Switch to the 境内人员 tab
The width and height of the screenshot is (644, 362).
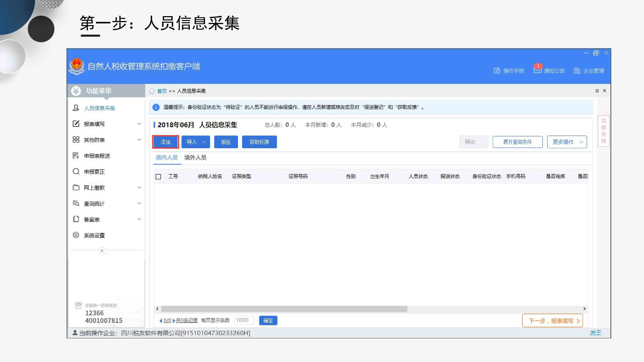pos(167,158)
